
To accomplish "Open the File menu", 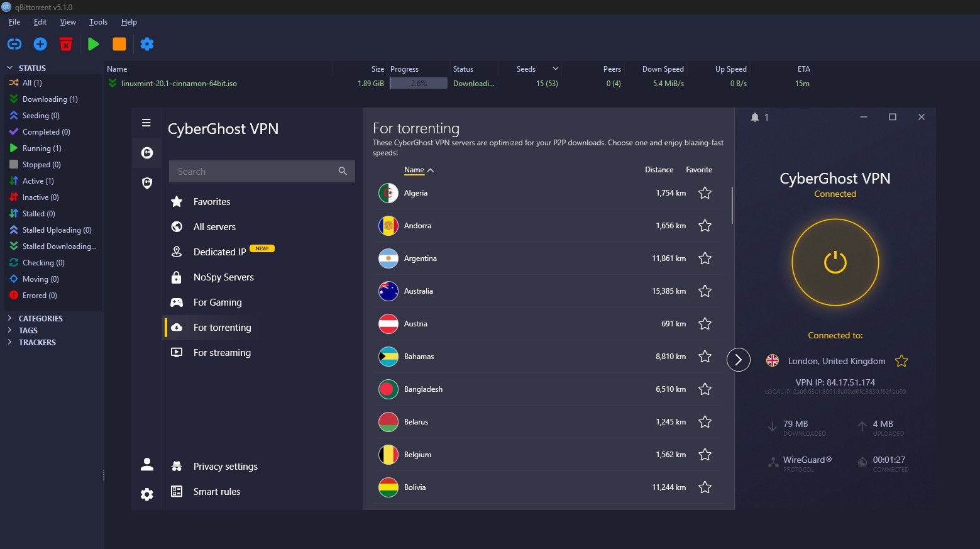I will pyautogui.click(x=14, y=22).
